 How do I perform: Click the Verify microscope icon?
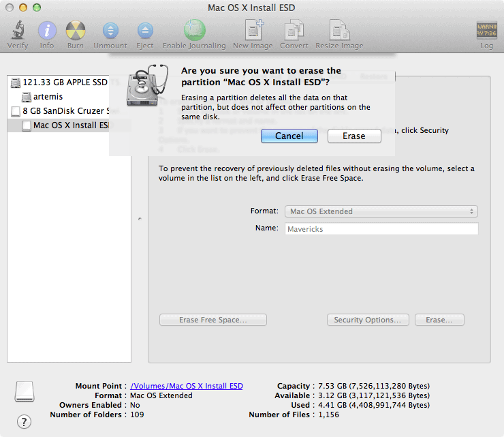coord(18,31)
